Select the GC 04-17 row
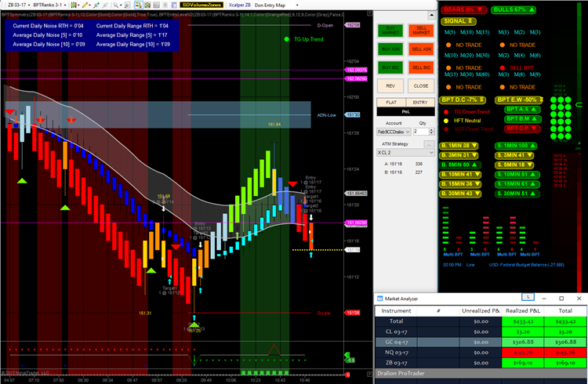 click(x=481, y=342)
